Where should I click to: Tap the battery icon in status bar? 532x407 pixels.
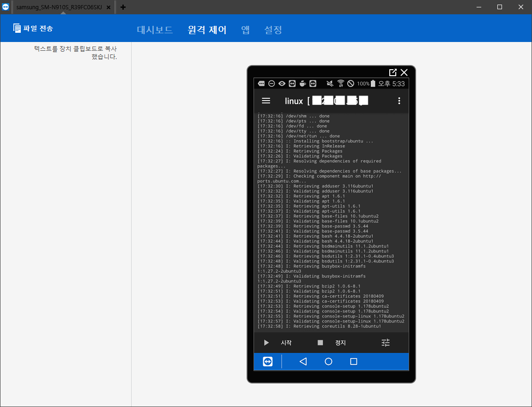373,84
